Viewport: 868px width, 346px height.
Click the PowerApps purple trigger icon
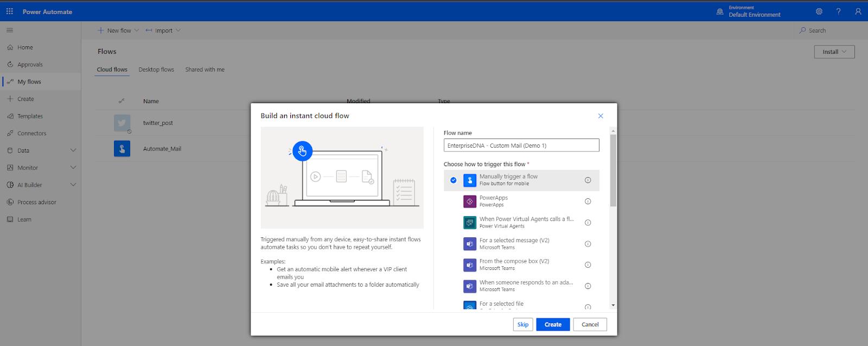pyautogui.click(x=469, y=201)
